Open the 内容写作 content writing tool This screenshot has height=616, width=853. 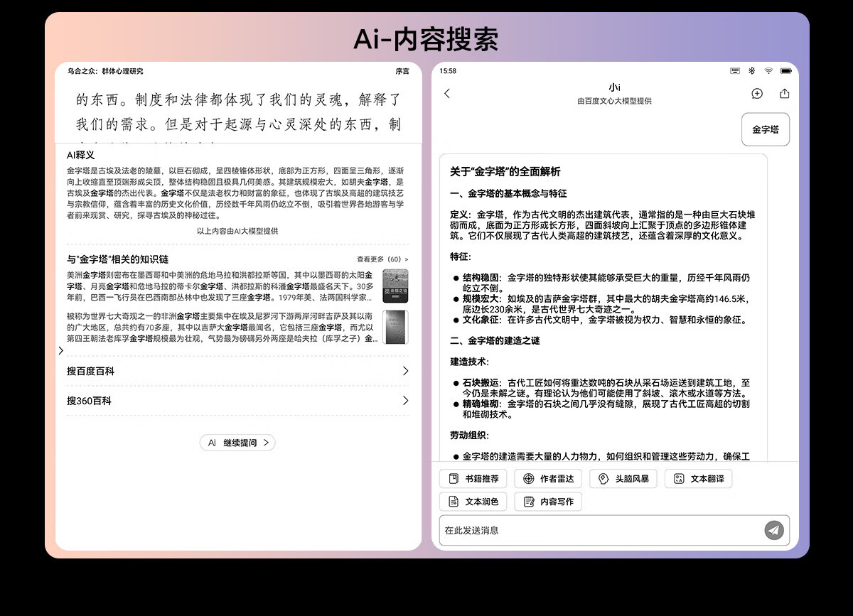(x=548, y=502)
